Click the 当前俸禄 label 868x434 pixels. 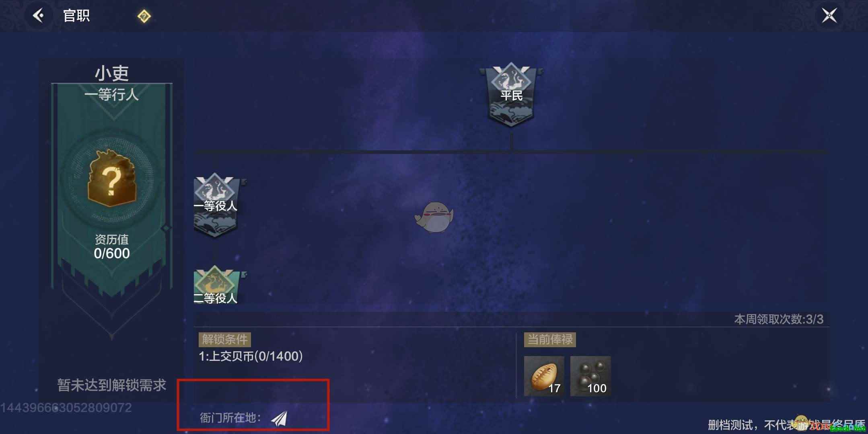click(550, 340)
